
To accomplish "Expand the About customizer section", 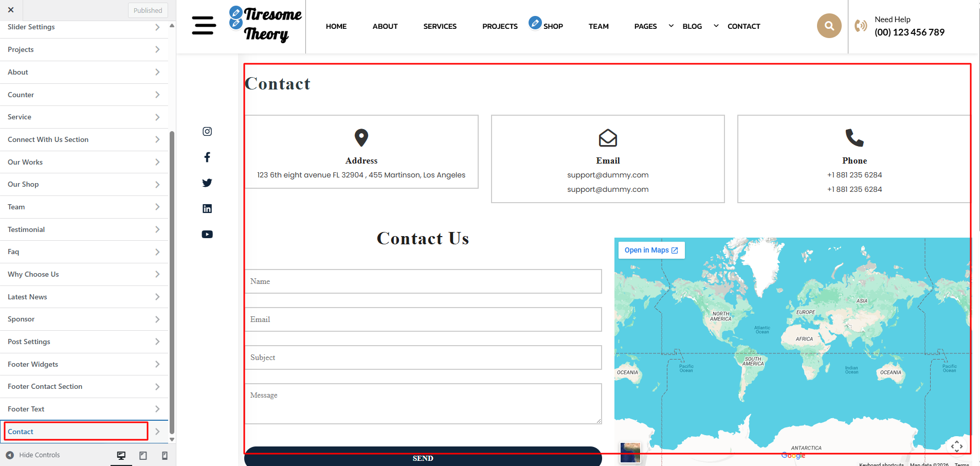I will [84, 72].
